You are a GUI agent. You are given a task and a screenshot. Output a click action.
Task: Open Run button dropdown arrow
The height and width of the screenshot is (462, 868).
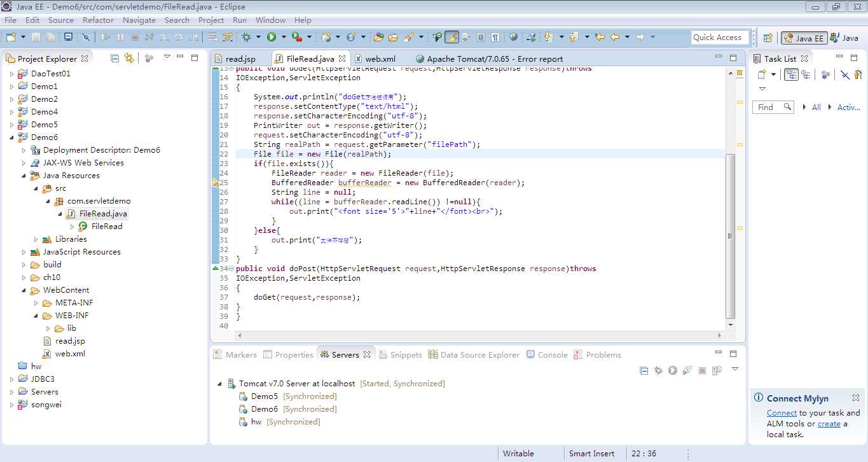coord(284,37)
